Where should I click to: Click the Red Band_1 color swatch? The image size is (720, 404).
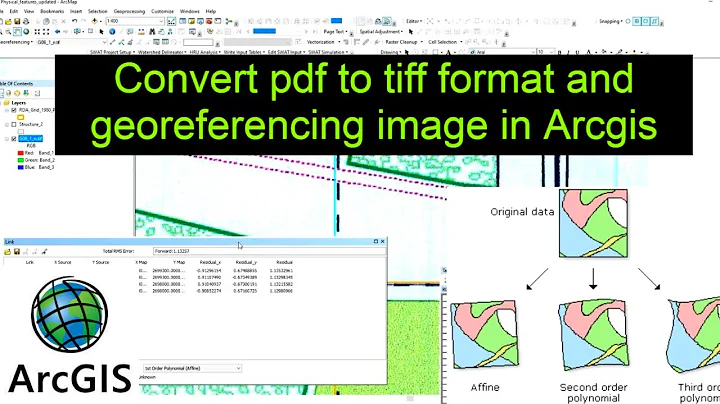coord(20,153)
